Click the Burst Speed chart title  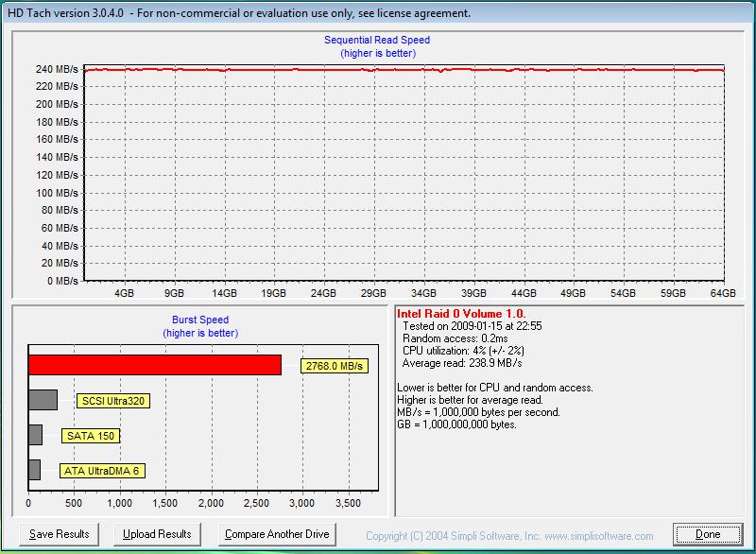[x=200, y=320]
